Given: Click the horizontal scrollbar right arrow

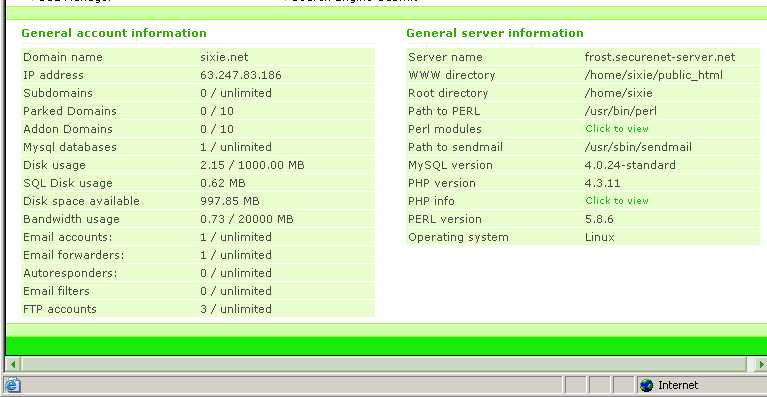Looking at the screenshot, I should (x=761, y=364).
